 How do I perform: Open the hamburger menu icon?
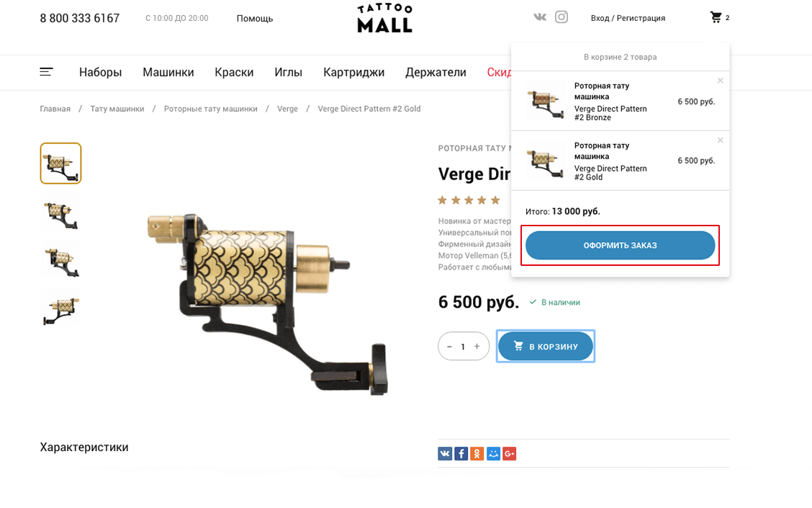tap(46, 72)
